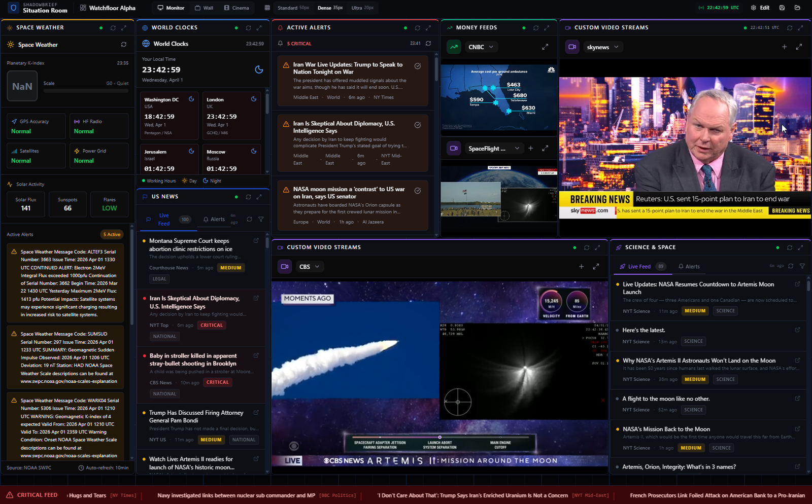
Task: Click the CBS Artemis live video thumbnail
Action: pos(439,374)
